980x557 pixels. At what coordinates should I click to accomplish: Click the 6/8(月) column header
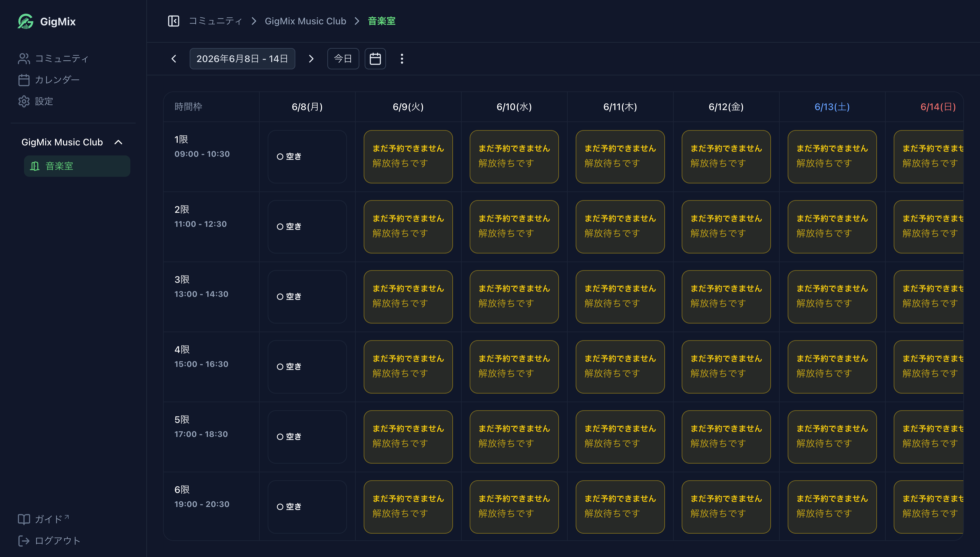(307, 107)
